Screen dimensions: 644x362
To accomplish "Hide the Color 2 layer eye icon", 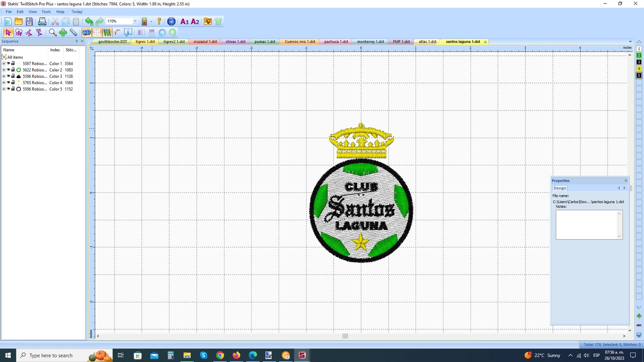I will tap(8, 70).
